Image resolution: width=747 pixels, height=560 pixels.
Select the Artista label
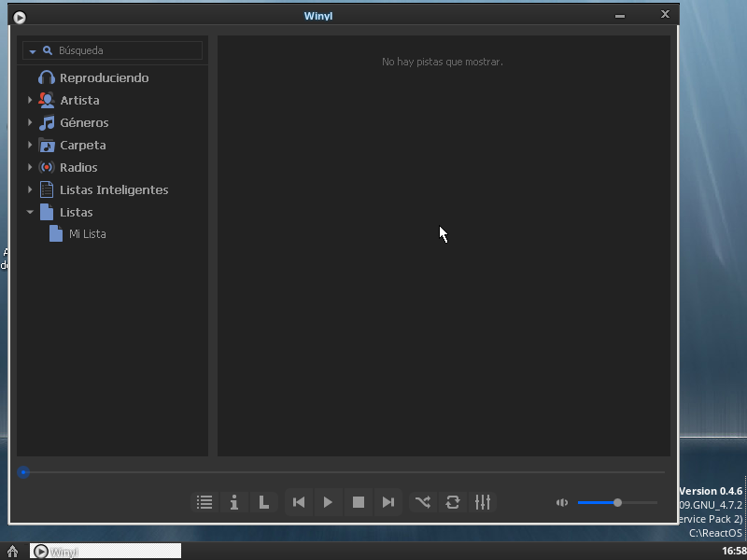click(80, 101)
